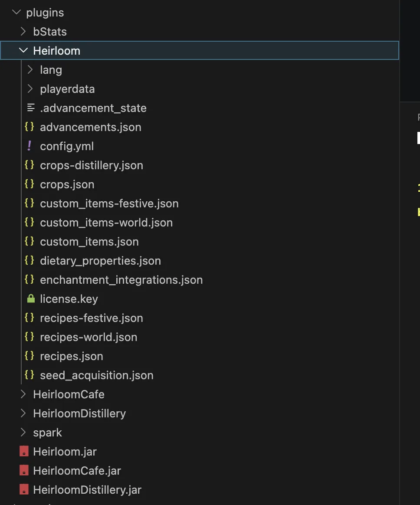Click the red jar icon beside Heirloom.jar

click(x=24, y=451)
